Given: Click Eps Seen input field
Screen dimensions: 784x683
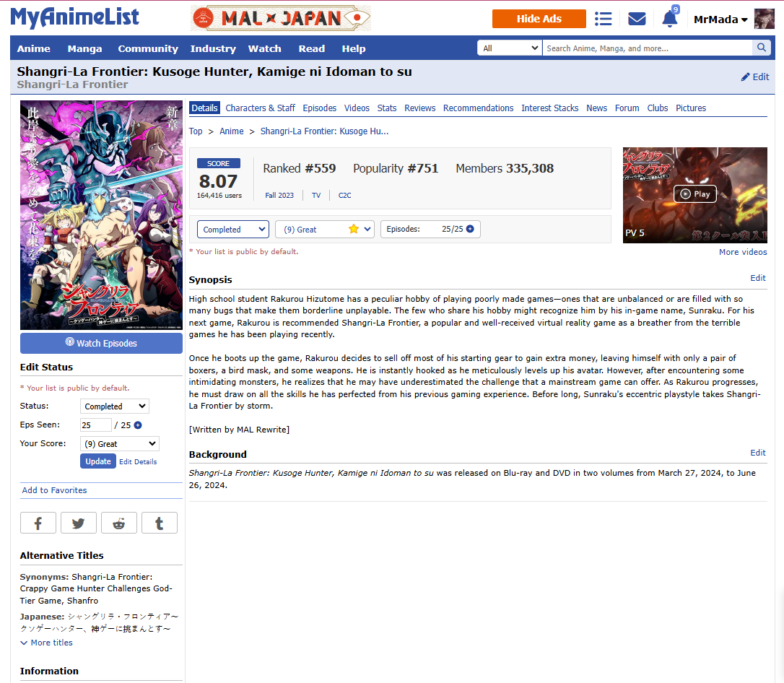Looking at the screenshot, I should (x=95, y=425).
